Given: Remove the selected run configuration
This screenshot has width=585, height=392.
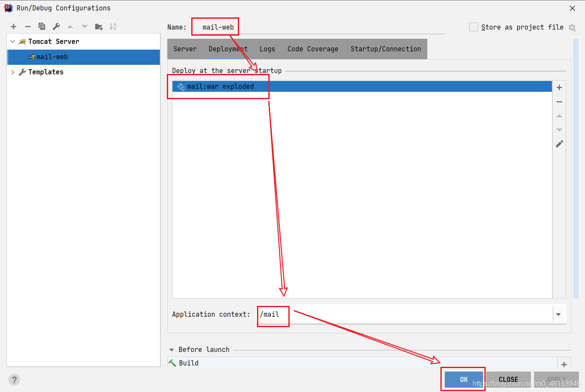Looking at the screenshot, I should 28,27.
